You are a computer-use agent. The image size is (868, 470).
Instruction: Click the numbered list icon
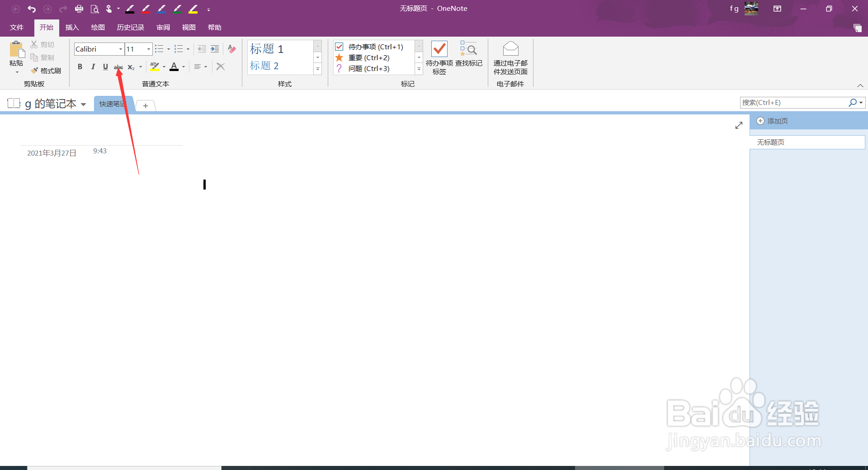tap(179, 49)
